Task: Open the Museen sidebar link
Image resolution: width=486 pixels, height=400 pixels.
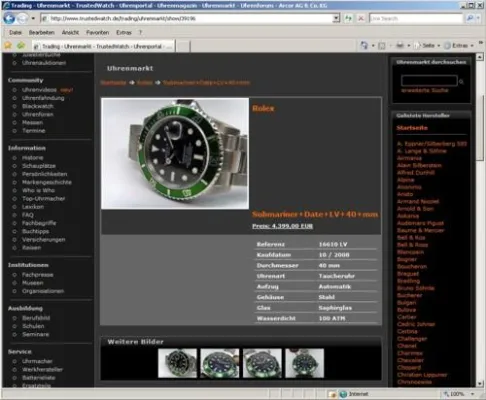Action: click(x=33, y=283)
